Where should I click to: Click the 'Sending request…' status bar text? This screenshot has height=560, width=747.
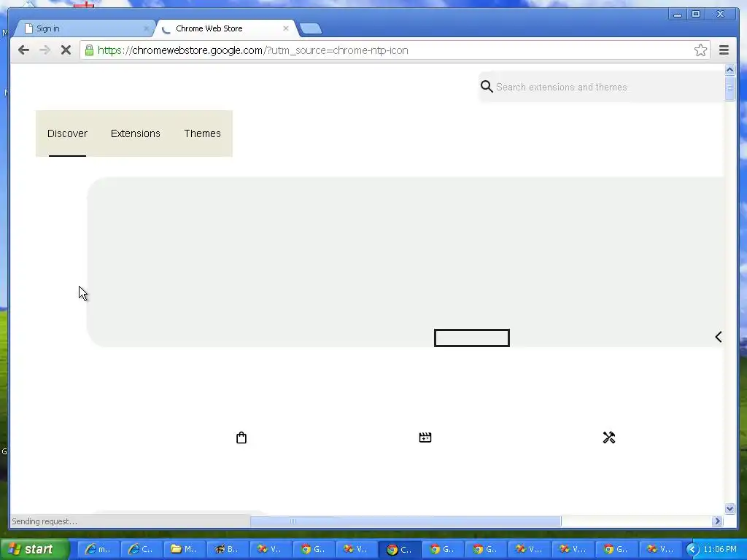(x=44, y=521)
